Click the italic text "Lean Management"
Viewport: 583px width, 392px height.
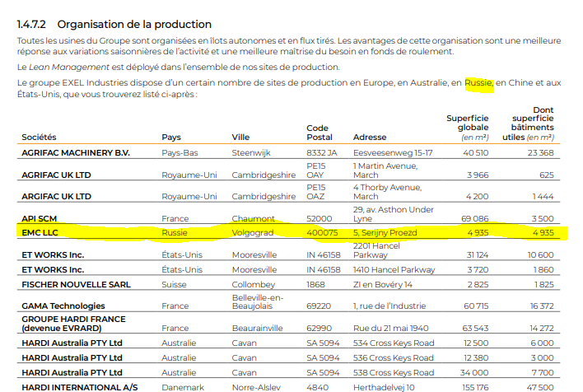coord(69,67)
